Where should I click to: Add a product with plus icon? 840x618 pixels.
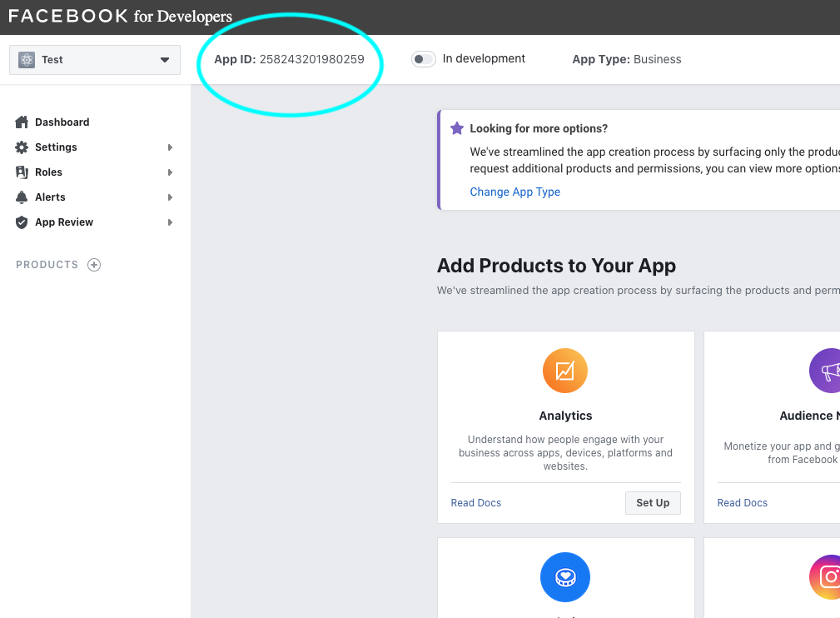click(x=94, y=265)
